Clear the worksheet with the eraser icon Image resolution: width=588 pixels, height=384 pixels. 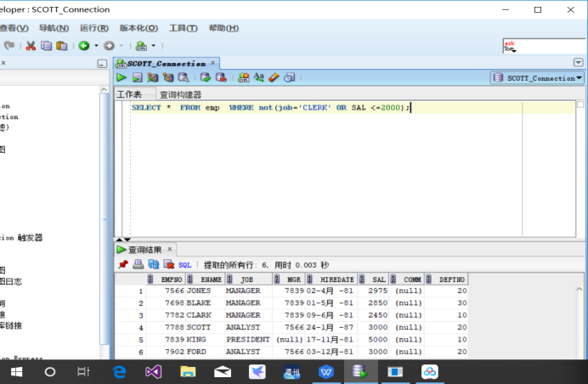click(x=274, y=77)
